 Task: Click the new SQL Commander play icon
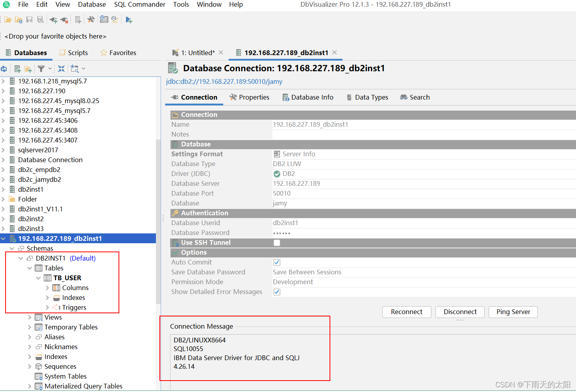pyautogui.click(x=129, y=20)
